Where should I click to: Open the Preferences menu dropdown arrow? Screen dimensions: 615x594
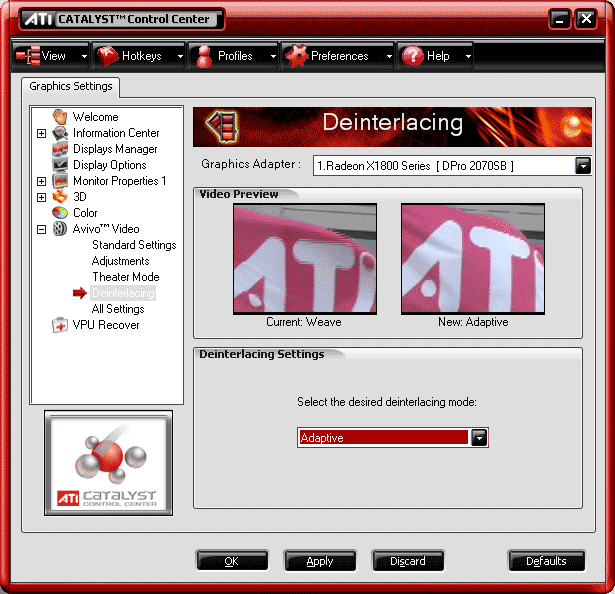[x=389, y=56]
